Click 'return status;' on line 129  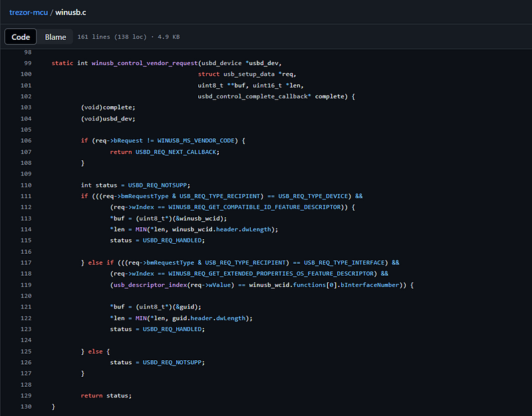click(106, 395)
